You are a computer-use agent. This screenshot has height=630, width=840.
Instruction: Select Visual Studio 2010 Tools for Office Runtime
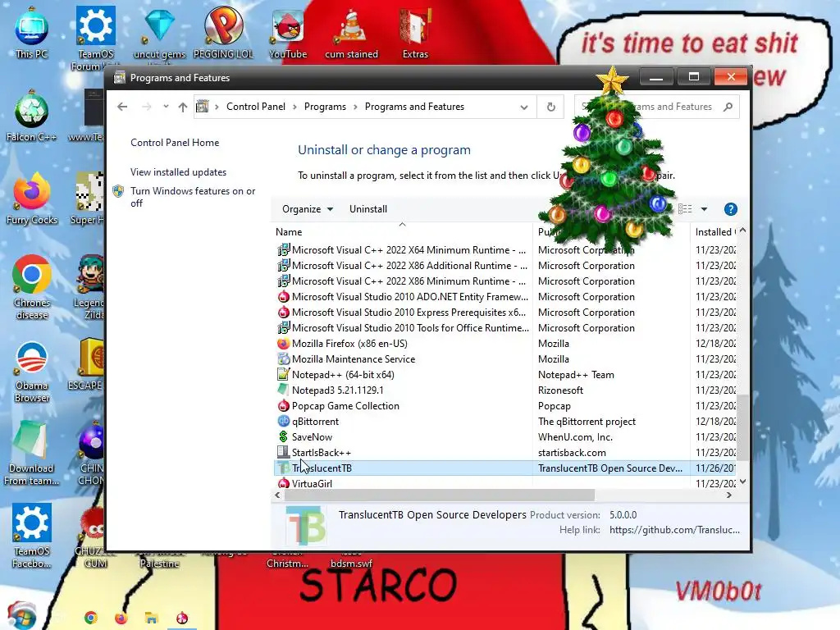(x=505, y=328)
